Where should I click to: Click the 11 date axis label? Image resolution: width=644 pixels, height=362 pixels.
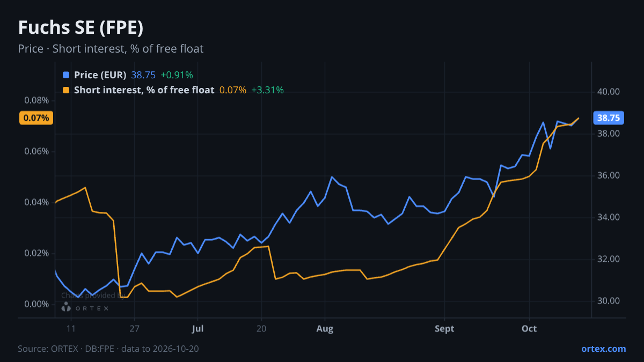[70, 329]
